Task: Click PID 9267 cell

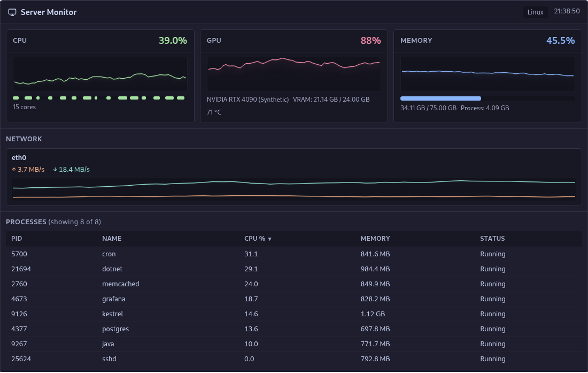Action: (19, 344)
